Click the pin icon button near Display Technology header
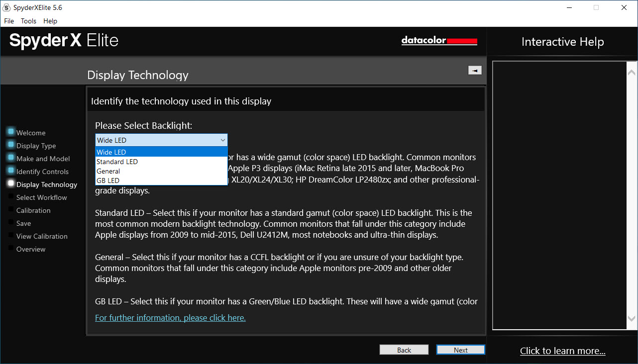This screenshot has height=364, width=638. pyautogui.click(x=475, y=71)
